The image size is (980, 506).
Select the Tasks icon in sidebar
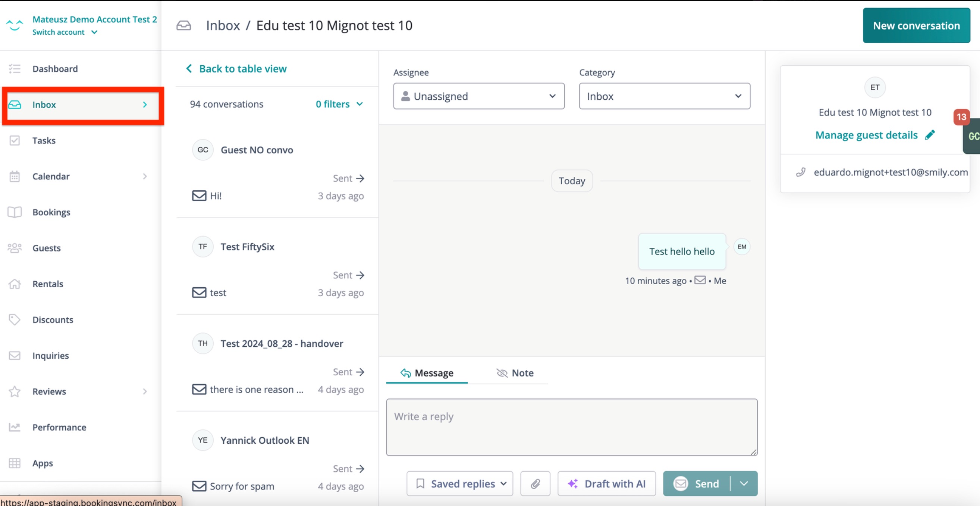click(x=15, y=140)
